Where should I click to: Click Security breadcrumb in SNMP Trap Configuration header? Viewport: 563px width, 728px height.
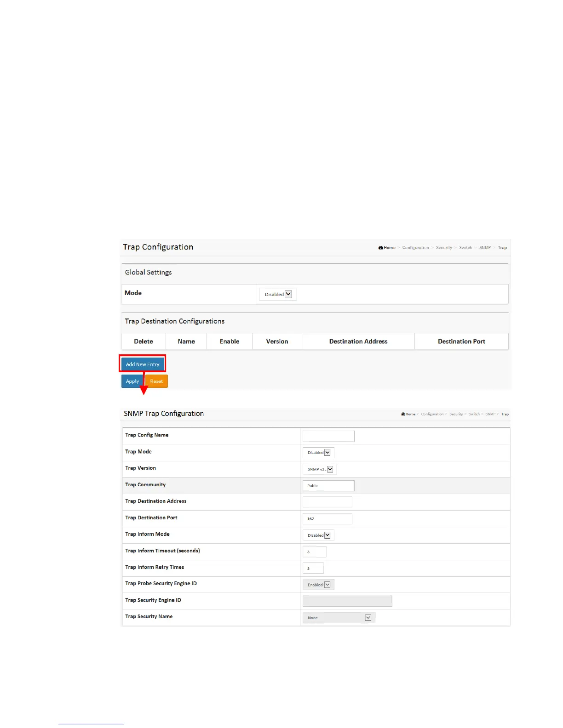pos(456,414)
